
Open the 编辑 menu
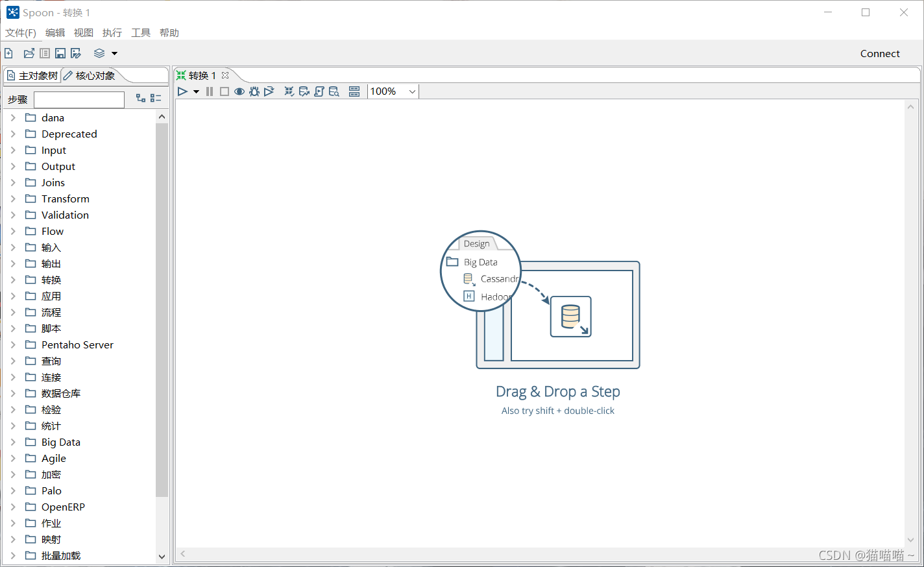pyautogui.click(x=55, y=32)
